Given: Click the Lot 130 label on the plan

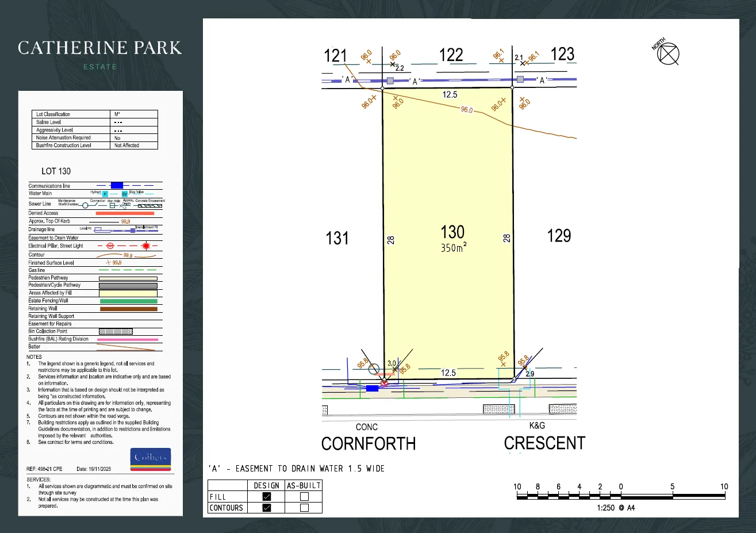Looking at the screenshot, I should (452, 232).
